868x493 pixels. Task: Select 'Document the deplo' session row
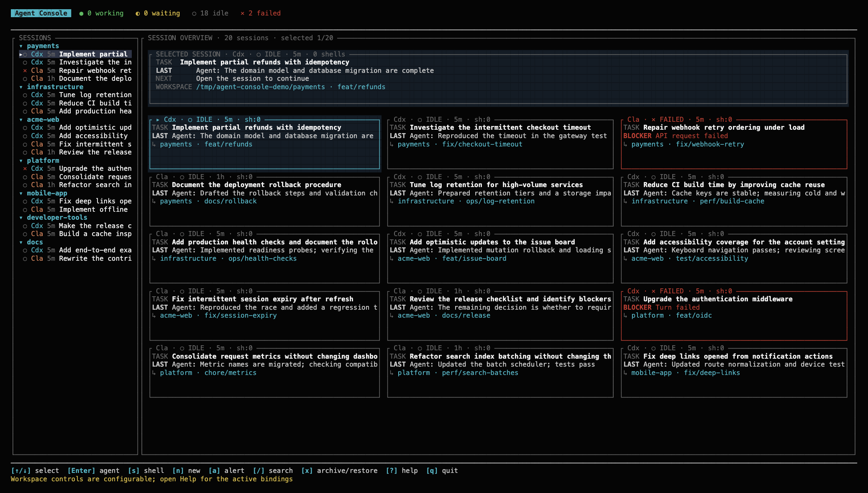[75, 79]
